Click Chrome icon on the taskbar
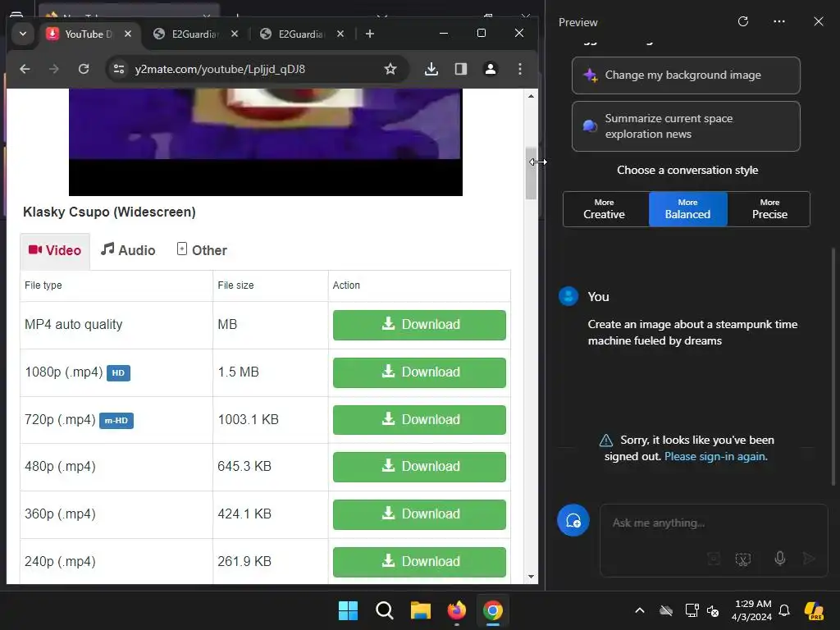This screenshot has width=840, height=630. (x=493, y=610)
